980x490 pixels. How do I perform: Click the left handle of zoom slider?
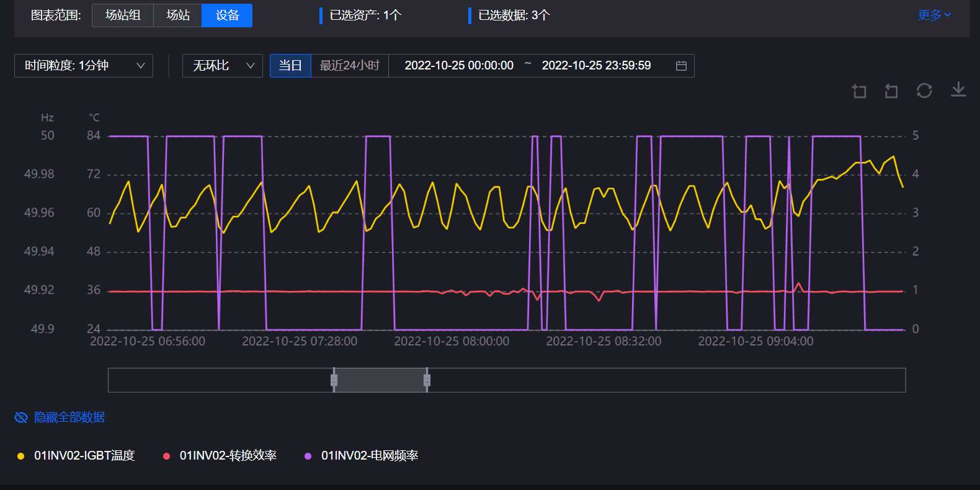click(x=334, y=380)
